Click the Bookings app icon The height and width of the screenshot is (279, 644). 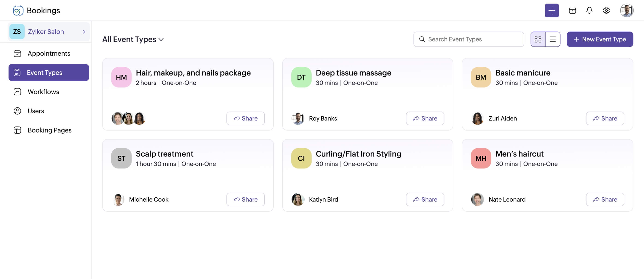17,10
